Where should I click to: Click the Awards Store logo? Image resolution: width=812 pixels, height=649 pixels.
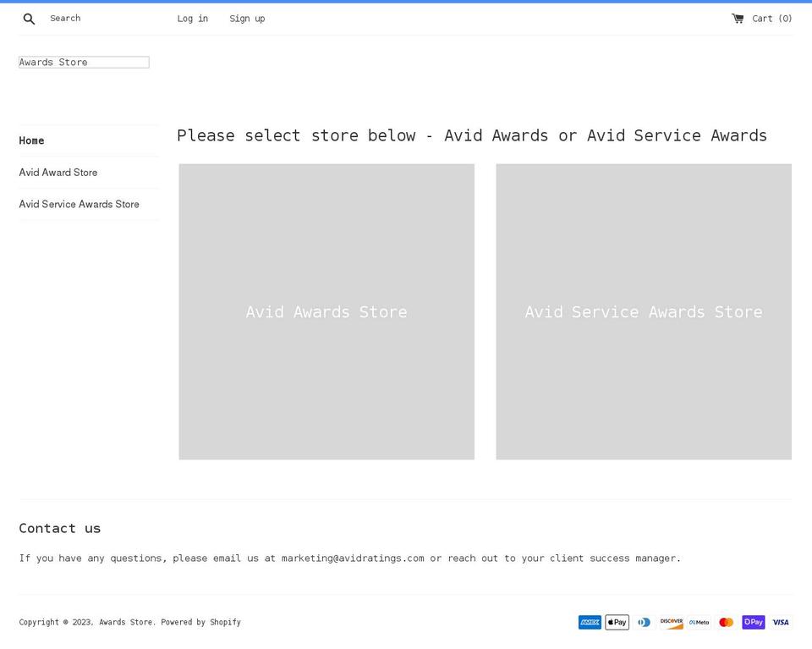coord(84,62)
